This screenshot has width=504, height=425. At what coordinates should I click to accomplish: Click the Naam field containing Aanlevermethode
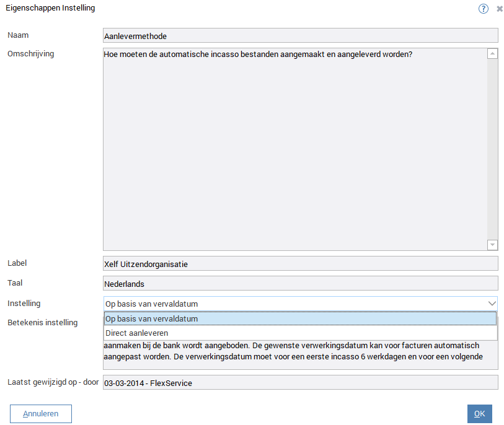click(300, 37)
